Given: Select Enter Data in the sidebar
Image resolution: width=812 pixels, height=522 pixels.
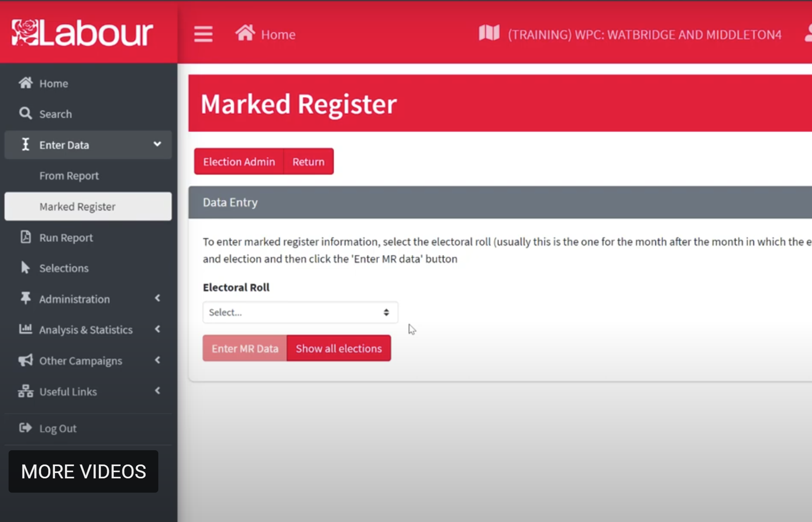Looking at the screenshot, I should 88,145.
